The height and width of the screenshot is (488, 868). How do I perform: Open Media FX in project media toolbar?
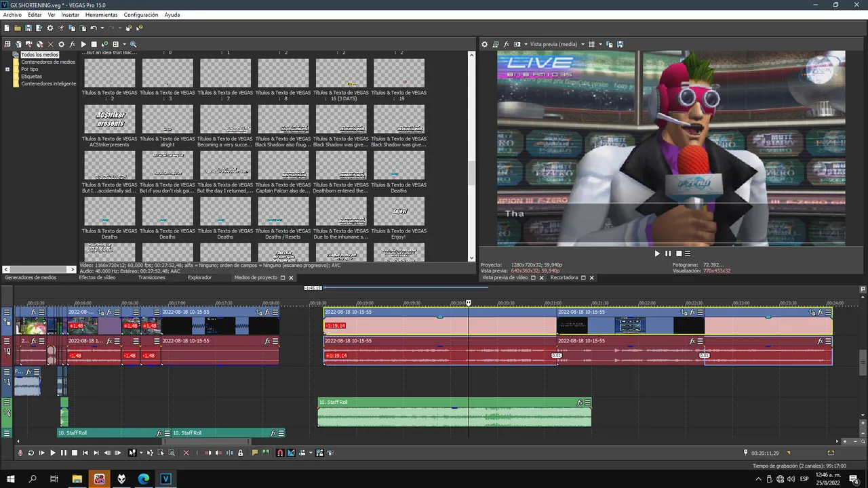pyautogui.click(x=73, y=44)
